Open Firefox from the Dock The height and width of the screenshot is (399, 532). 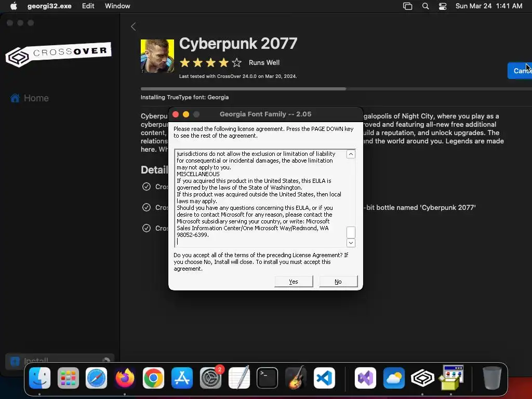click(125, 378)
